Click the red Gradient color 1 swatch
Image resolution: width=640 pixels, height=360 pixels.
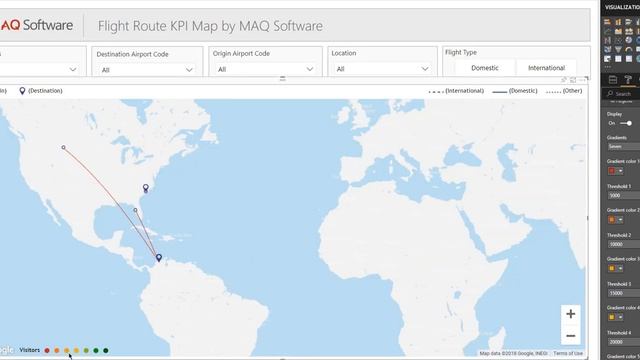[612, 171]
